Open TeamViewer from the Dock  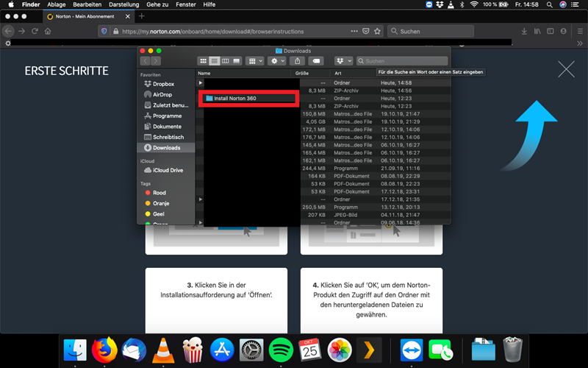tap(412, 350)
